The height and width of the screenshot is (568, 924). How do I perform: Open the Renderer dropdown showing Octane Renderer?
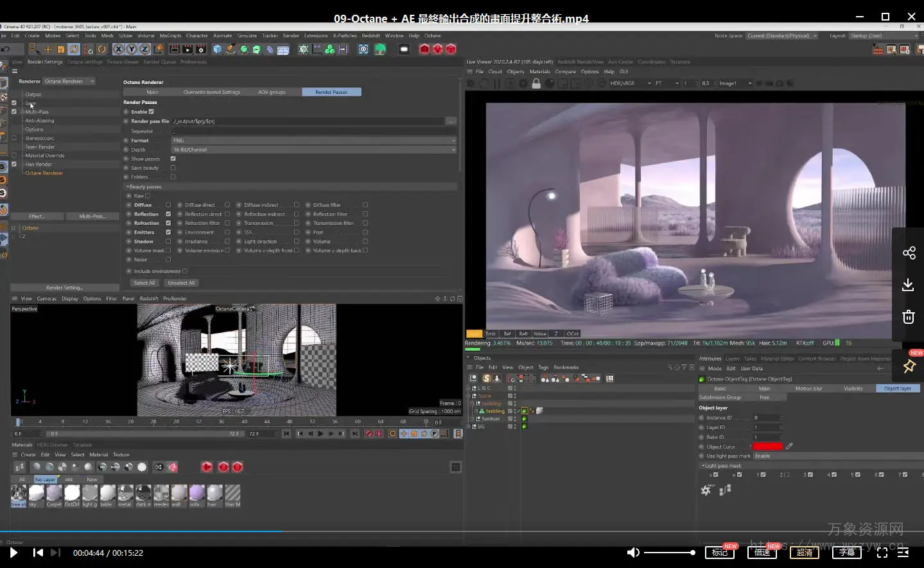[x=69, y=82]
